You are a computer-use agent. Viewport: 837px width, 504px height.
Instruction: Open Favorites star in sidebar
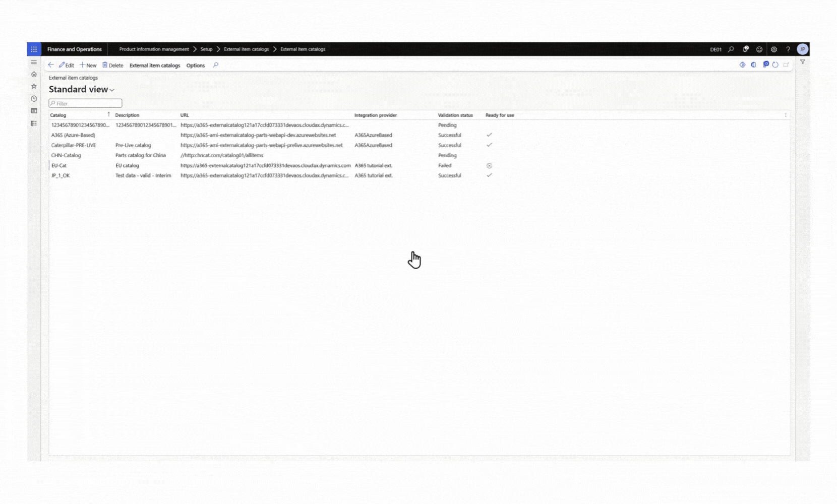click(x=34, y=86)
